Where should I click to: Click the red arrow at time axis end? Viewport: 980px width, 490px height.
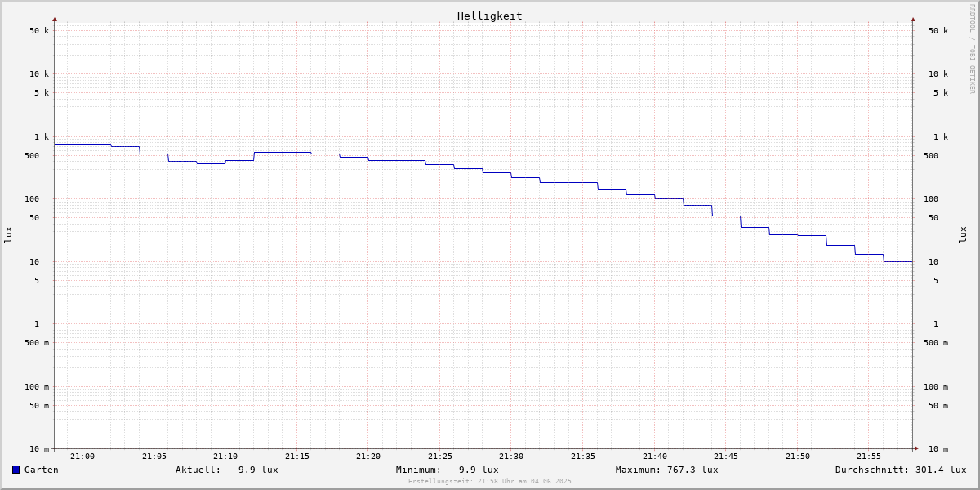916,448
